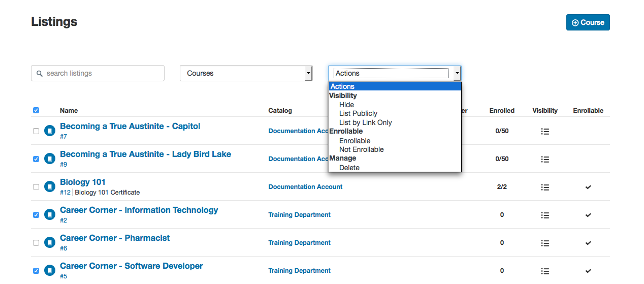Screen dimensions: 644x284
Task: Click the #9 link under Lady Bird Lake
Action: (63, 165)
